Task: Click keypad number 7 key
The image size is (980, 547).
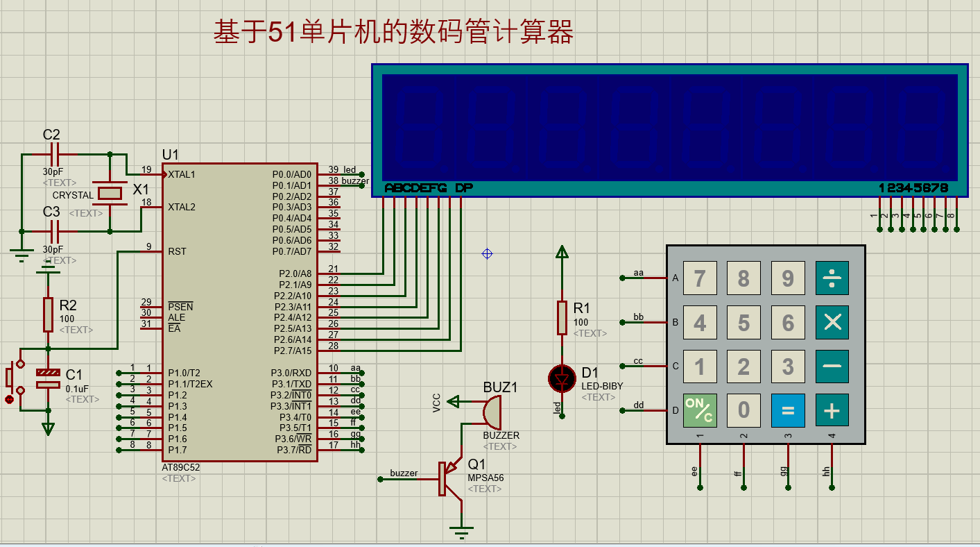Action: pyautogui.click(x=700, y=278)
